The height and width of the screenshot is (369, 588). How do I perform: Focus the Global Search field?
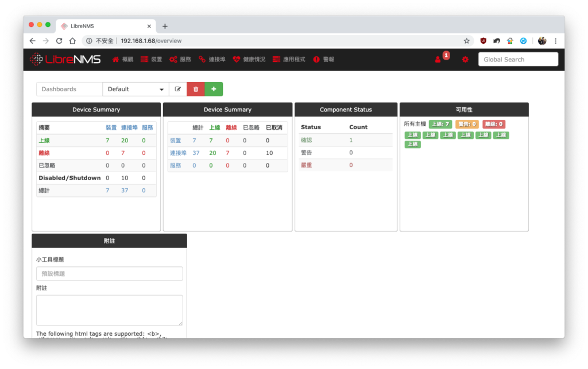pyautogui.click(x=519, y=60)
